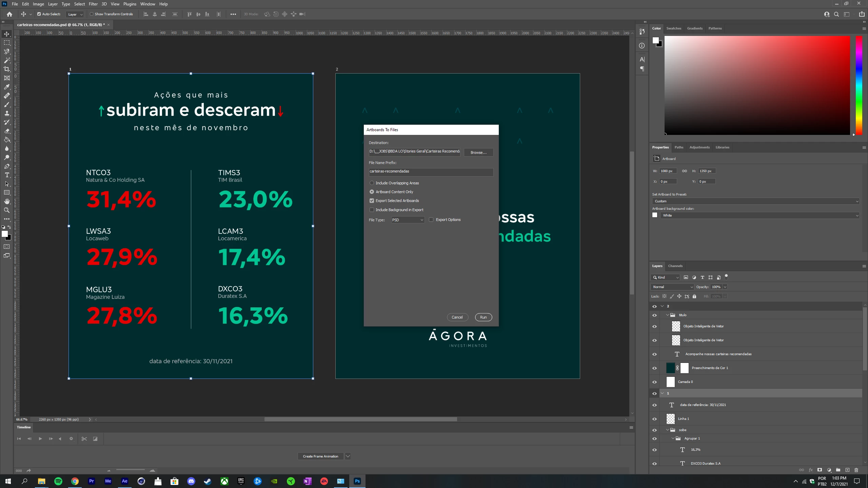Click the create new group folder icon
Screen dimensions: 868x488
click(838, 470)
